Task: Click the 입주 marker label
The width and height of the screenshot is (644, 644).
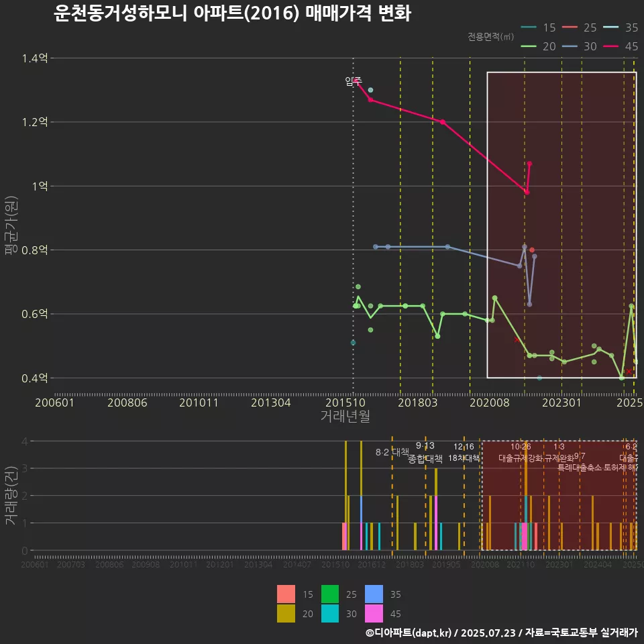Action: coord(354,81)
